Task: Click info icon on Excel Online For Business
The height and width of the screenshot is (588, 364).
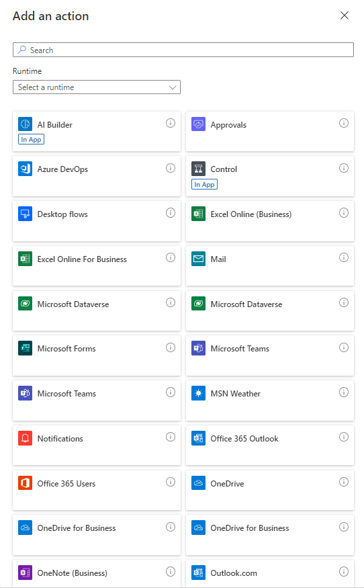Action: (x=171, y=257)
